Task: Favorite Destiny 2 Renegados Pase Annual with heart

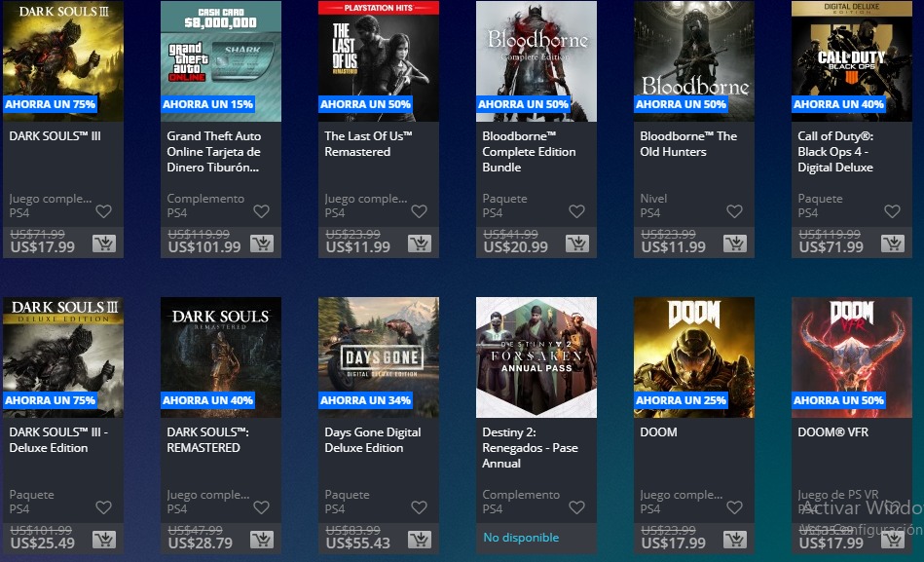Action: point(576,507)
